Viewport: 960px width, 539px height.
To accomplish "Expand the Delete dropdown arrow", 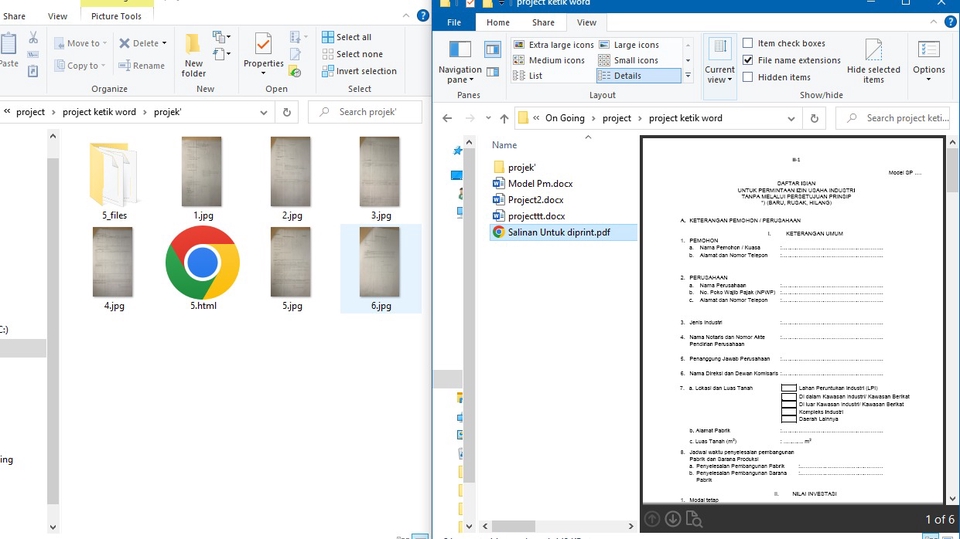I will coord(164,43).
